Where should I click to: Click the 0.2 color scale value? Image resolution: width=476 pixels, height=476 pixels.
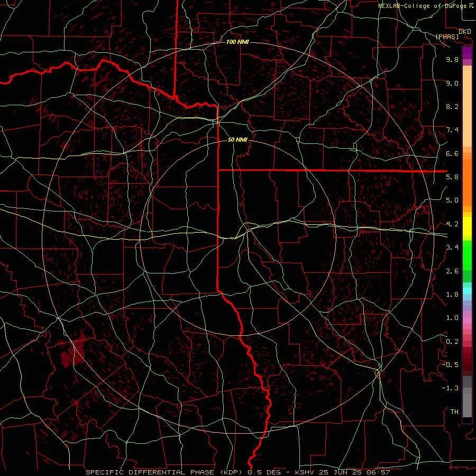452,342
